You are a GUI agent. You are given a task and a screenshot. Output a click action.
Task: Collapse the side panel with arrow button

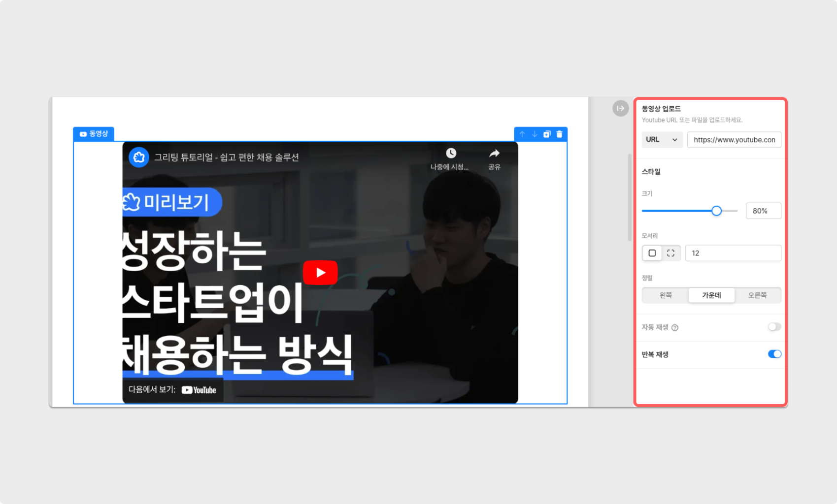(620, 108)
